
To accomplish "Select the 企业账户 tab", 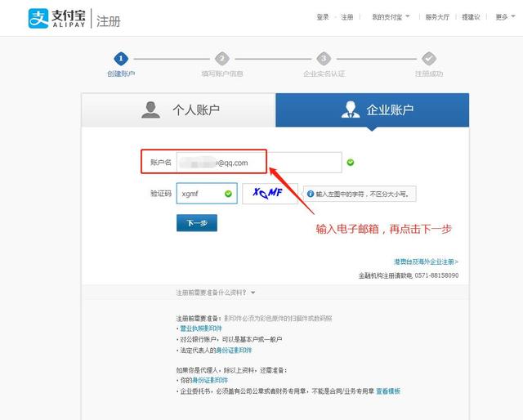I will pyautogui.click(x=373, y=109).
